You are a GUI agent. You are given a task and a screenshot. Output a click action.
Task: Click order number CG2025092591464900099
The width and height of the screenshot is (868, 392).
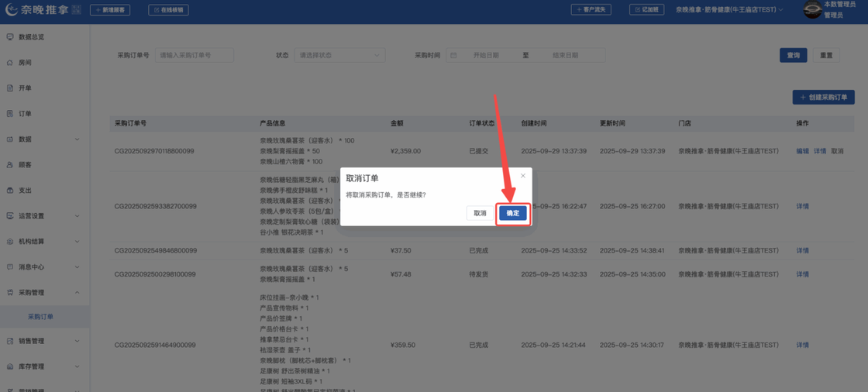156,345
